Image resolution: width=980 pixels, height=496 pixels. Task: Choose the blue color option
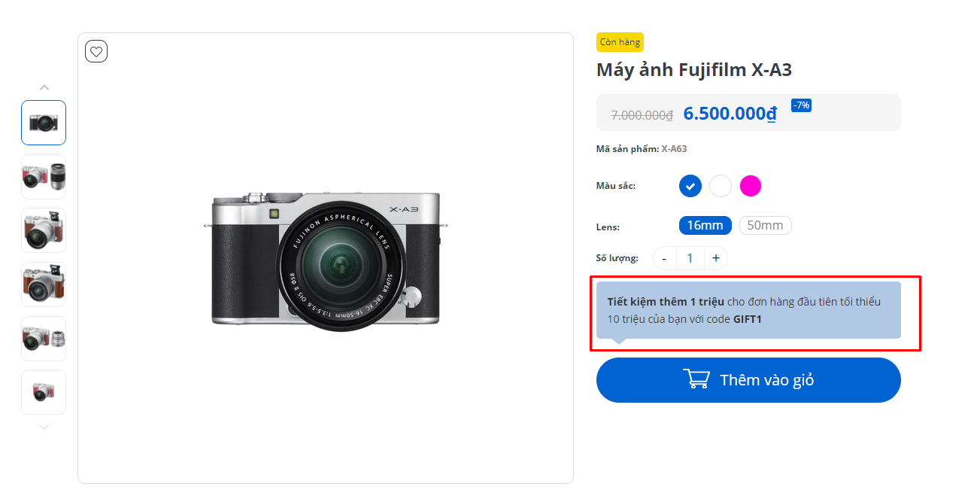[x=690, y=186]
